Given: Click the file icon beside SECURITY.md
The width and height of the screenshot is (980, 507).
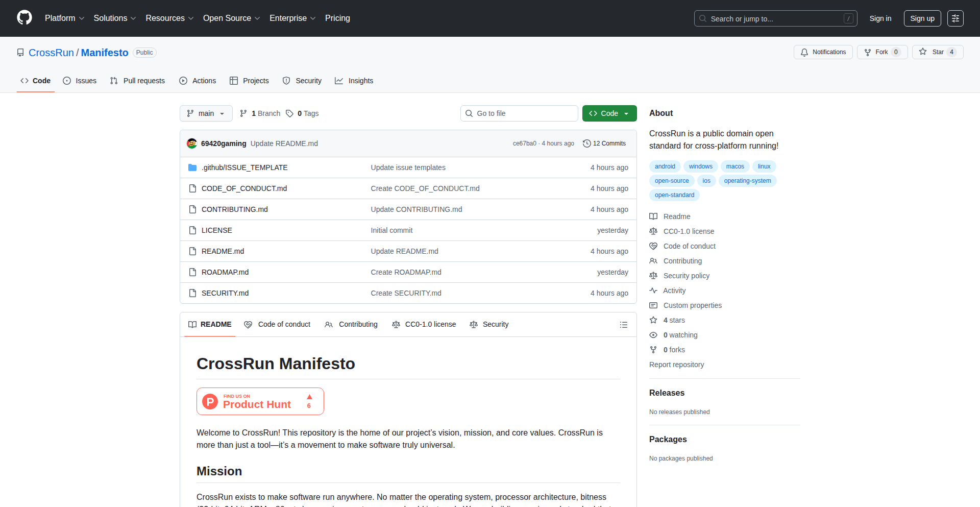Looking at the screenshot, I should pyautogui.click(x=192, y=293).
